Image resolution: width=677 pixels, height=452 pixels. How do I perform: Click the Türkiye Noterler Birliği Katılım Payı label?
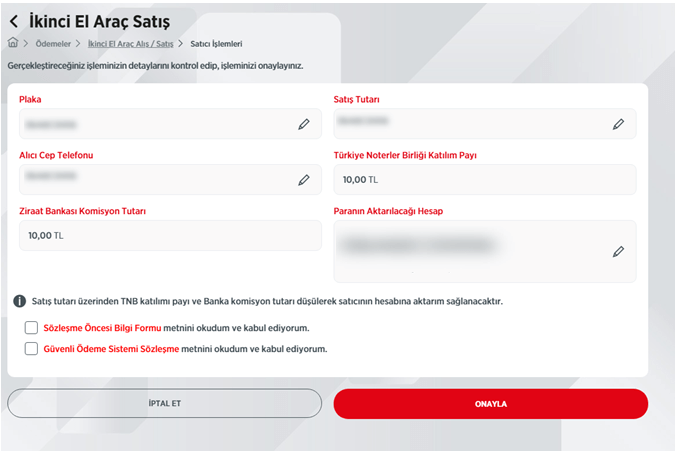[405, 155]
